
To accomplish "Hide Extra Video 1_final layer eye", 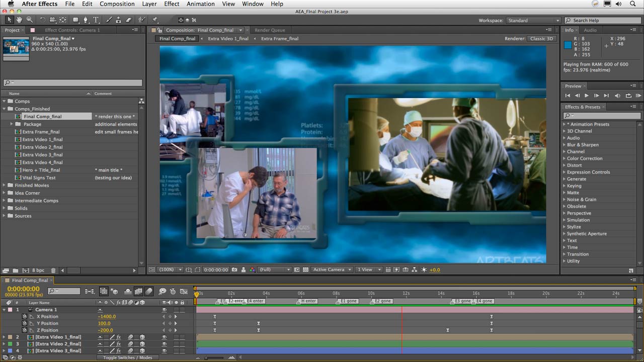I will coord(164,337).
